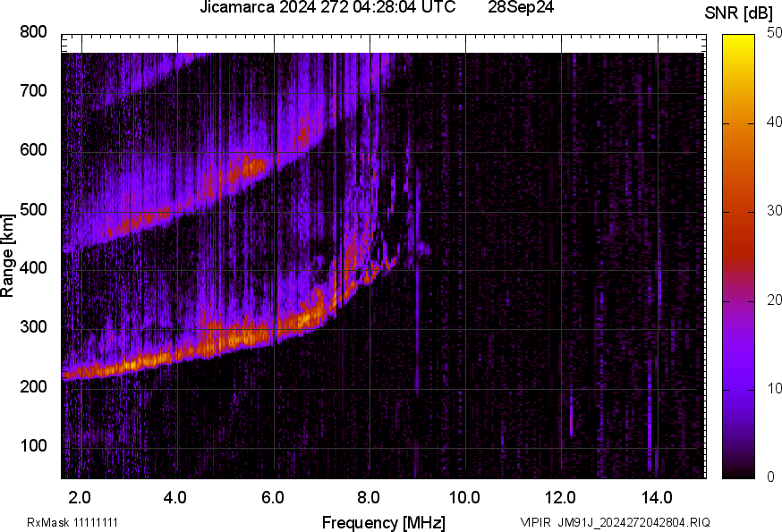Viewport: 782px width, 532px height.
Task: Click the range tick label '700'
Action: [x=33, y=91]
